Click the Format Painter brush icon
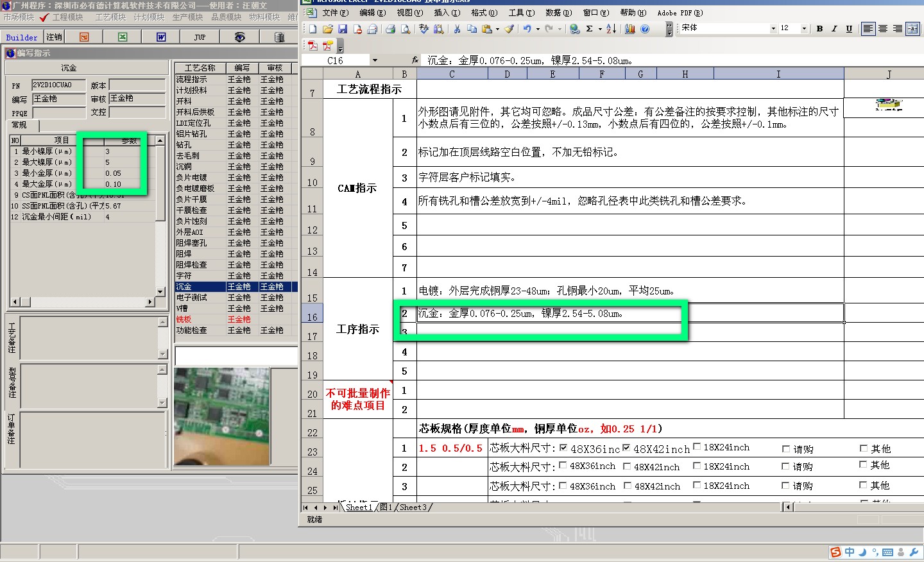This screenshot has height=562, width=924. pyautogui.click(x=509, y=29)
